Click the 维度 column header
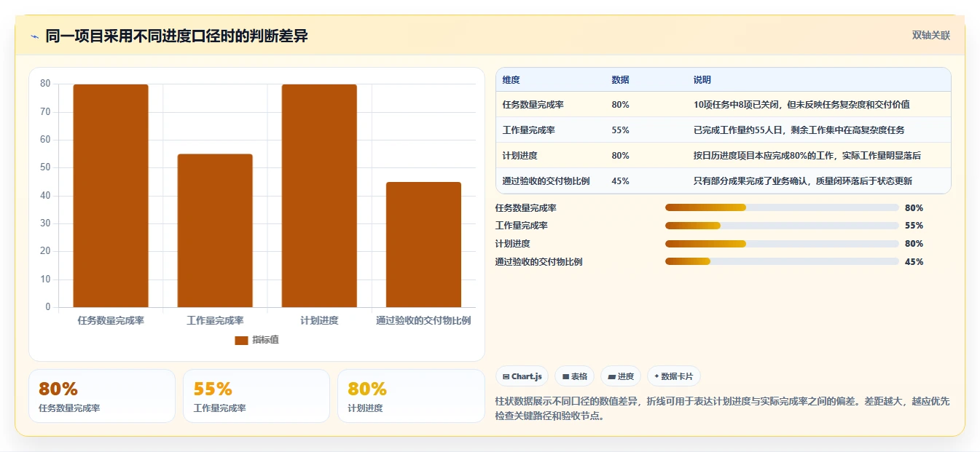Image resolution: width=980 pixels, height=452 pixels. pos(511,80)
